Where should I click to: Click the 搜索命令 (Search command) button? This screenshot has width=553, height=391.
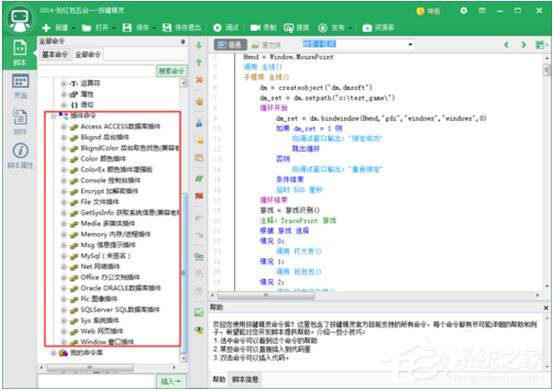tap(171, 71)
